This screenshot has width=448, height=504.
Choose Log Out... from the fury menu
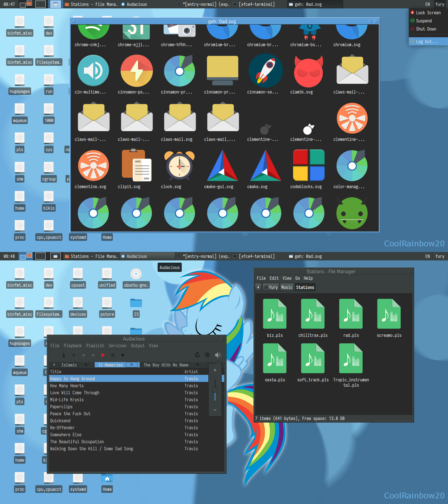pyautogui.click(x=428, y=41)
